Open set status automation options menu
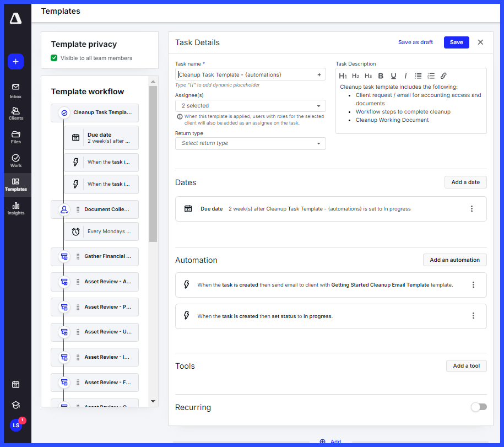 tap(473, 316)
